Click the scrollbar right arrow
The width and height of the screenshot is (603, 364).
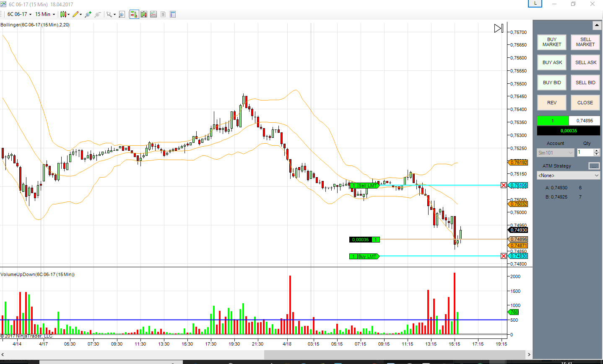coord(529,354)
